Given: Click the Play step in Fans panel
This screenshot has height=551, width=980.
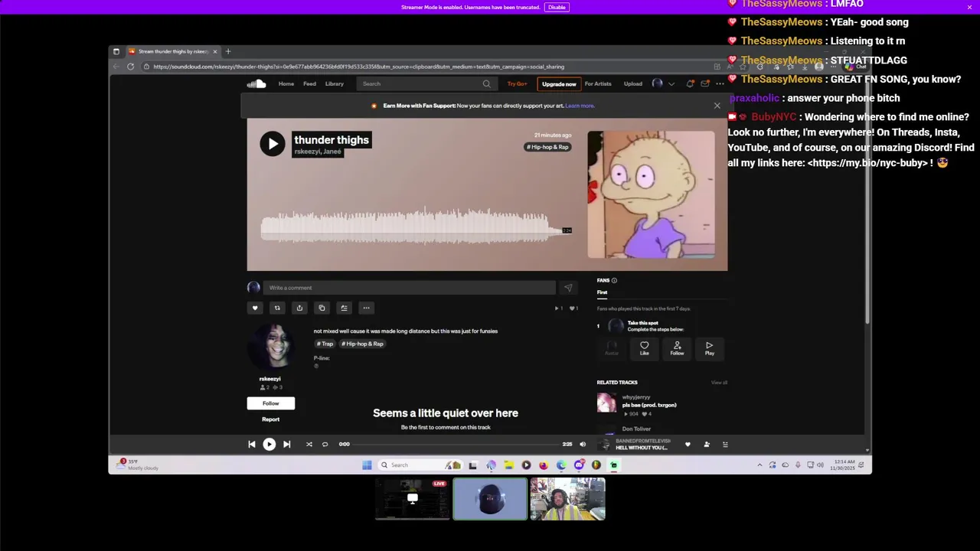Looking at the screenshot, I should 710,348.
